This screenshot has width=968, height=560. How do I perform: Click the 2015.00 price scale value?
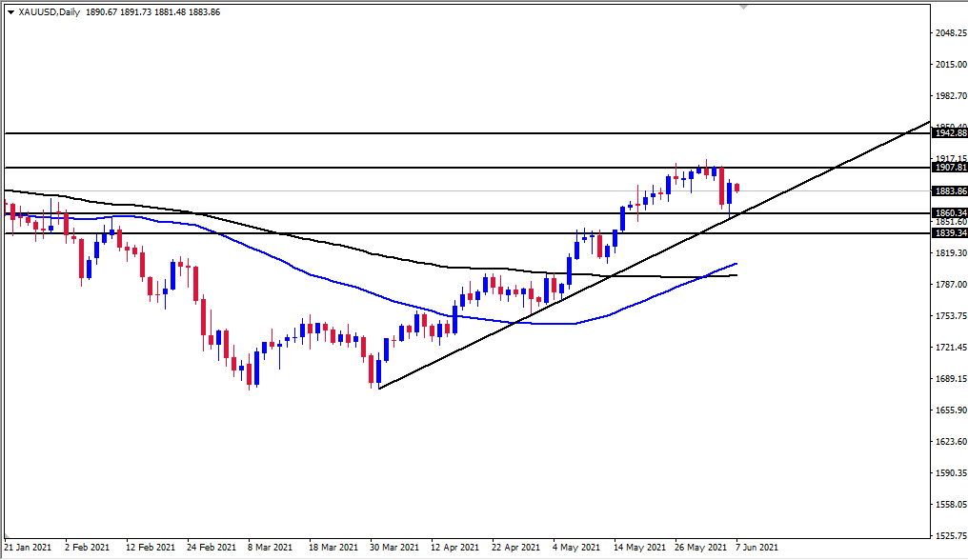pyautogui.click(x=951, y=64)
